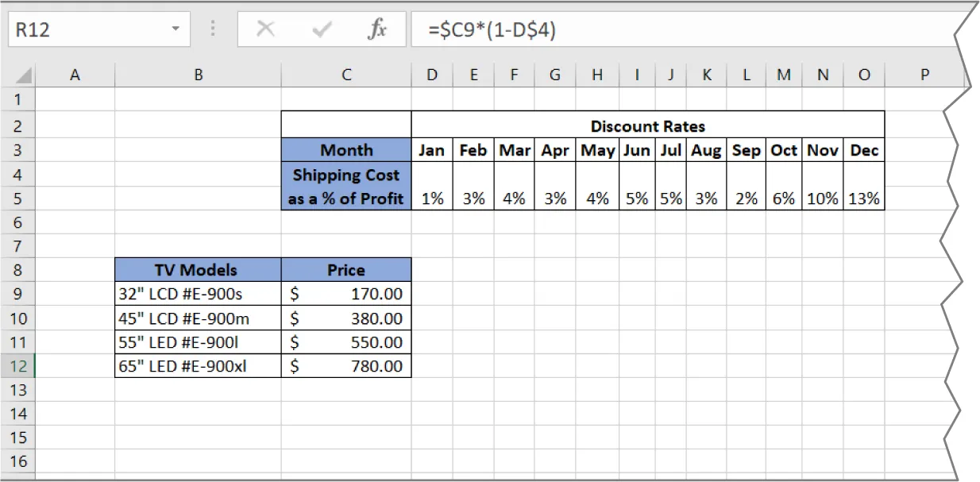Click the Cancel (X) icon beside the formula bar
The height and width of the screenshot is (482, 980).
point(266,29)
